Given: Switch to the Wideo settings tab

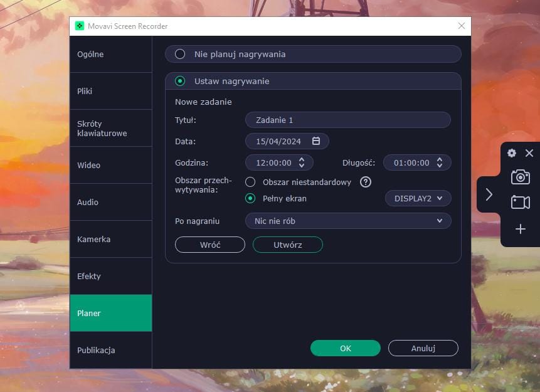Looking at the screenshot, I should 111,165.
